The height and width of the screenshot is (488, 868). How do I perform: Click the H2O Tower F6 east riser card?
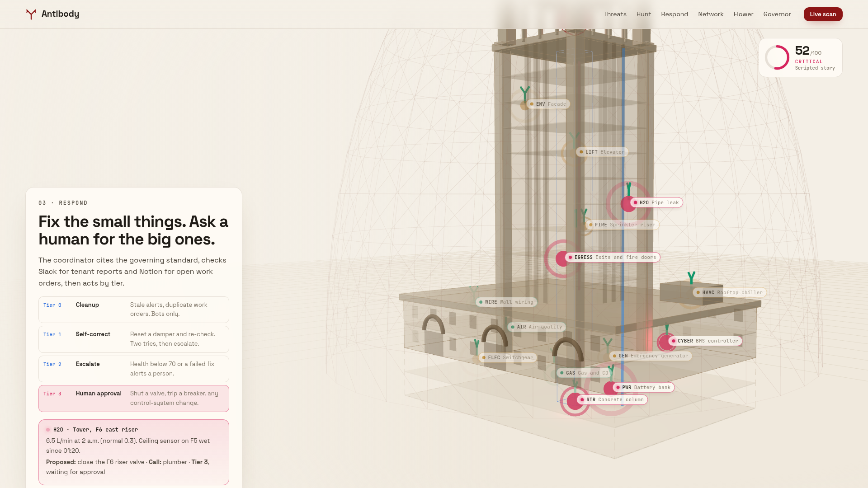134,452
